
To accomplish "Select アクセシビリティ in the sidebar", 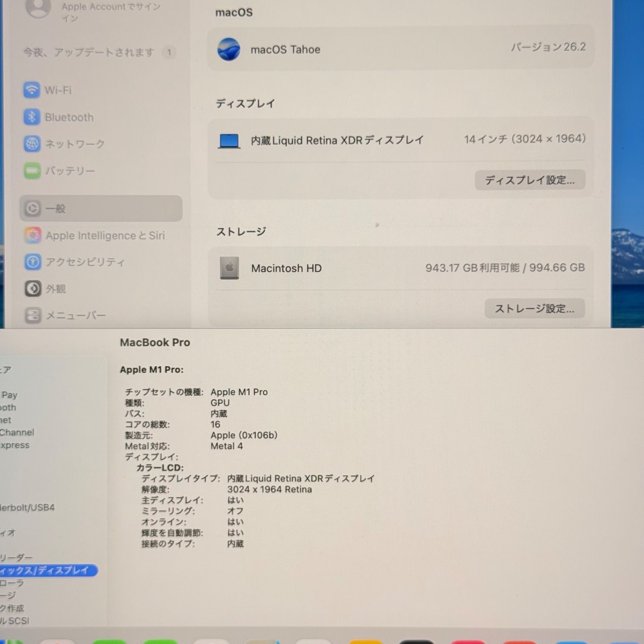I will tap(101, 262).
